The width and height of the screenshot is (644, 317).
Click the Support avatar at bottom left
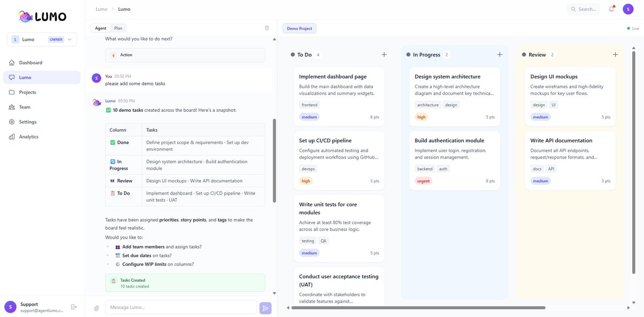[x=10, y=307]
